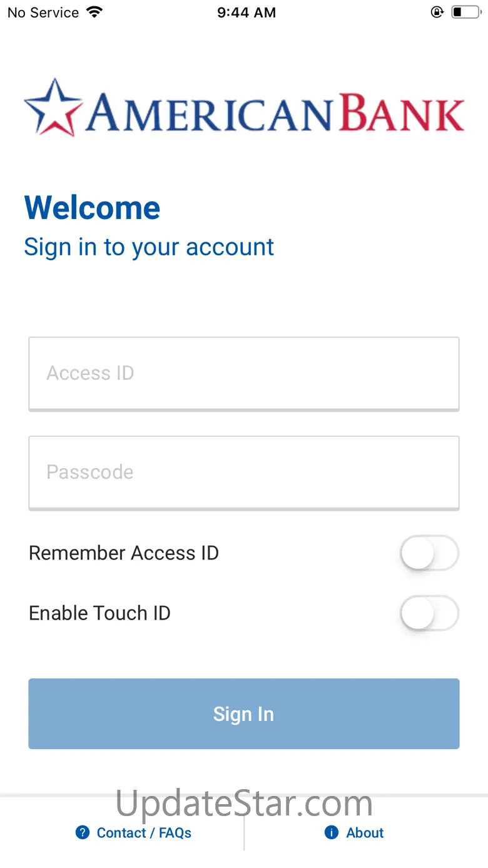Enable the Touch ID switch
This screenshot has height=868, width=488.
429,613
